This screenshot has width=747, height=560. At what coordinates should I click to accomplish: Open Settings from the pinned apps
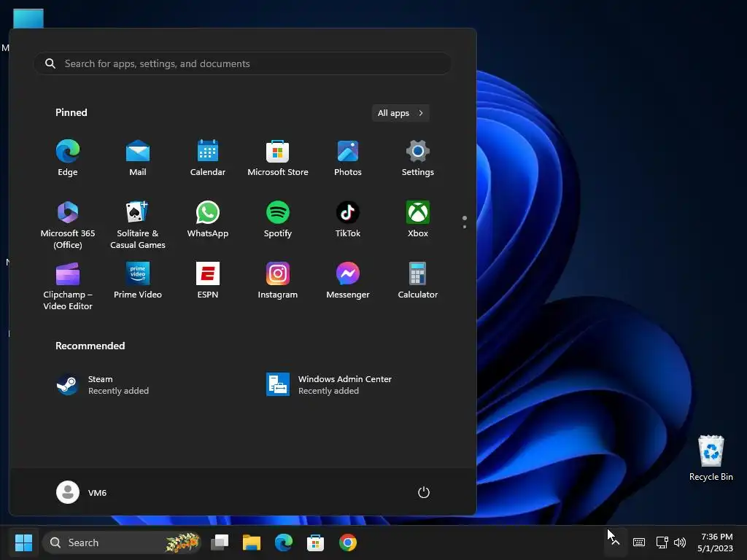[418, 158]
